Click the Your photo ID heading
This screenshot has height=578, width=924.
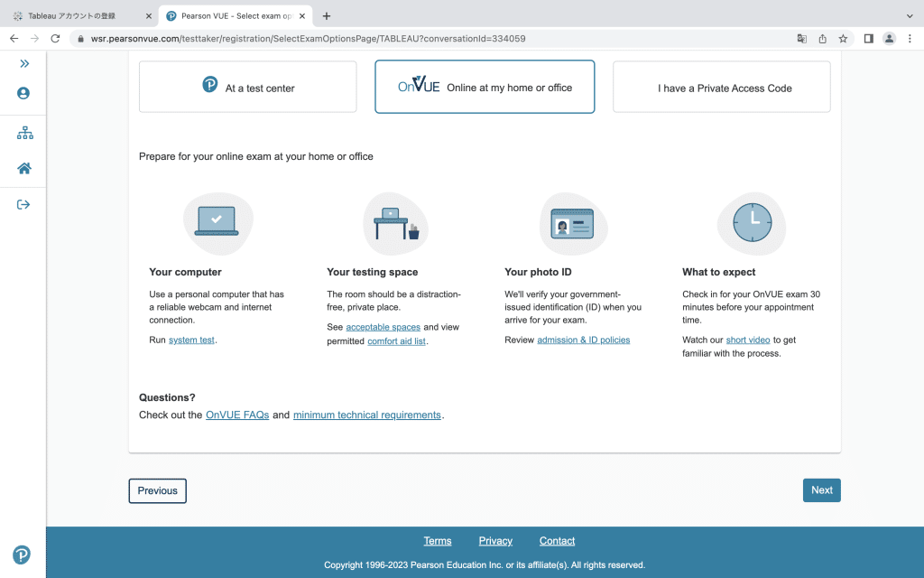pos(538,272)
